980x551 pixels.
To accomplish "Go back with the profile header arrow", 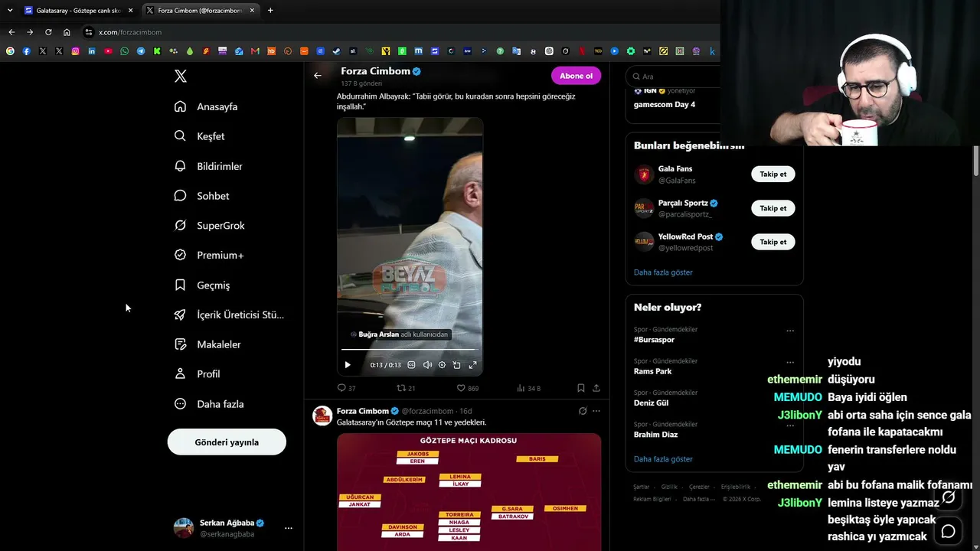I will click(x=318, y=76).
